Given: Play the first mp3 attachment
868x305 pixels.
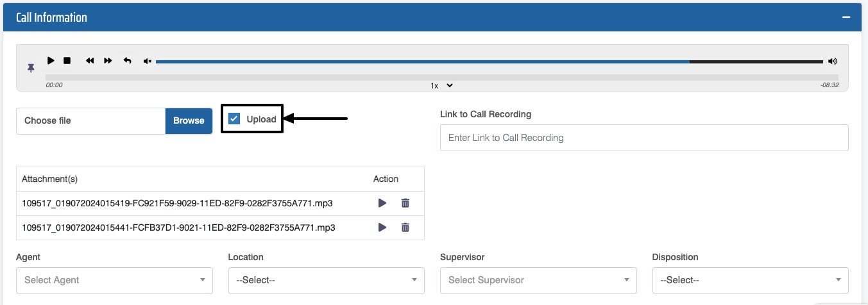Looking at the screenshot, I should click(x=382, y=203).
